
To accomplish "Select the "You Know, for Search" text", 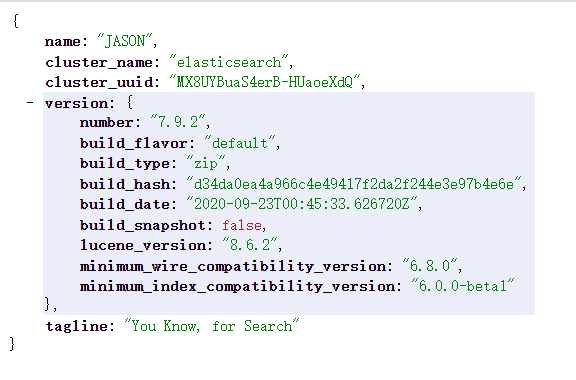I will click(212, 326).
